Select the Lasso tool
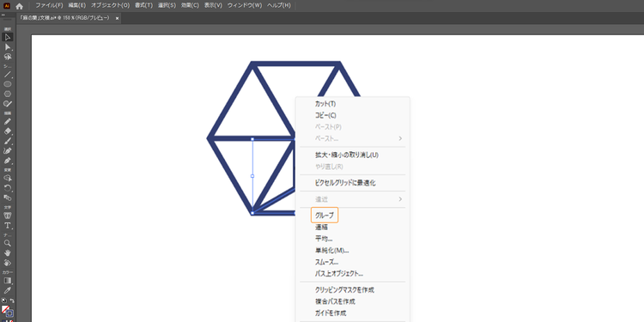Screen dimensions: 644x322 click(x=8, y=57)
